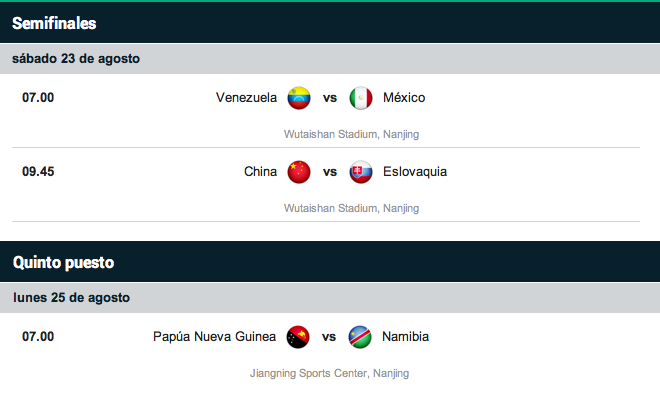The width and height of the screenshot is (660, 395).
Task: Click the sábado 23 de agosto date bar
Action: 330,59
